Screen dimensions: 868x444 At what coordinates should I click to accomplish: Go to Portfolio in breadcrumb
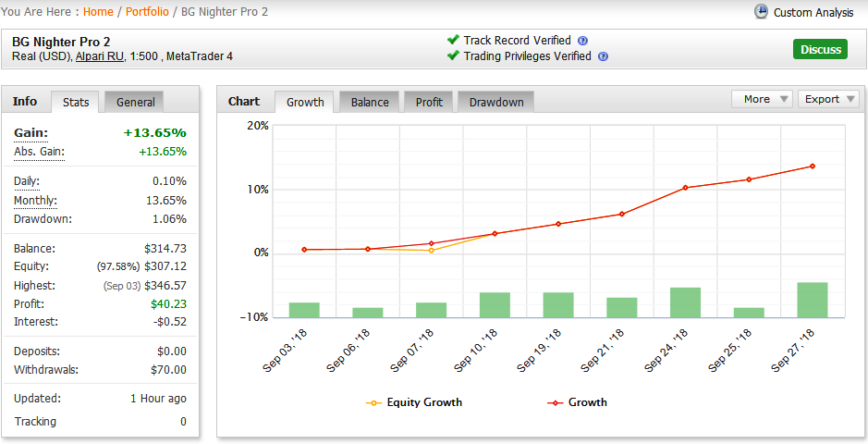(x=147, y=12)
